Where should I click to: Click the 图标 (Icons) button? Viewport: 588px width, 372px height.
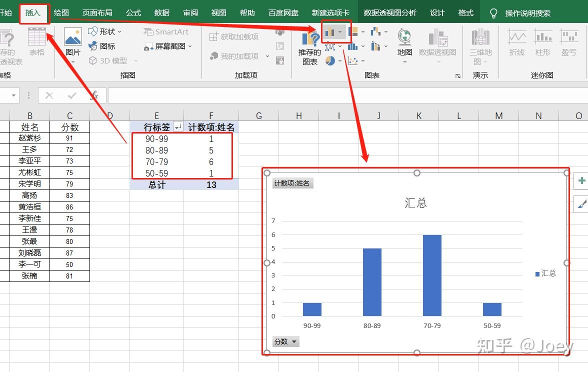pos(103,46)
